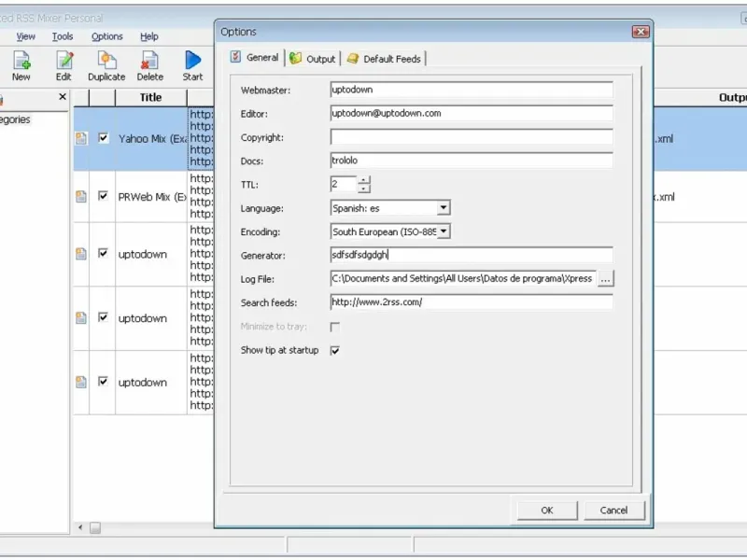747x560 pixels.
Task: Uncheck the PRWeb Mix row checkbox
Action: point(103,196)
